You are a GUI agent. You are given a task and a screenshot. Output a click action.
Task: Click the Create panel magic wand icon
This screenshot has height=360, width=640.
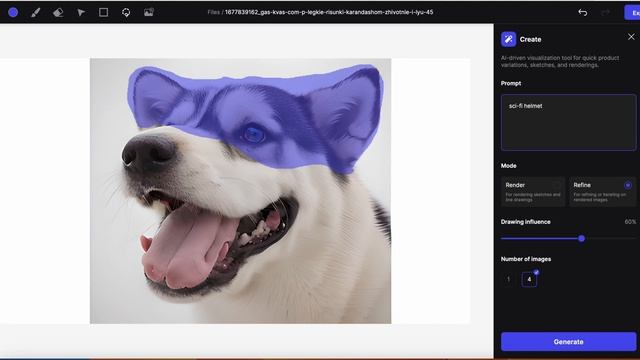point(508,39)
